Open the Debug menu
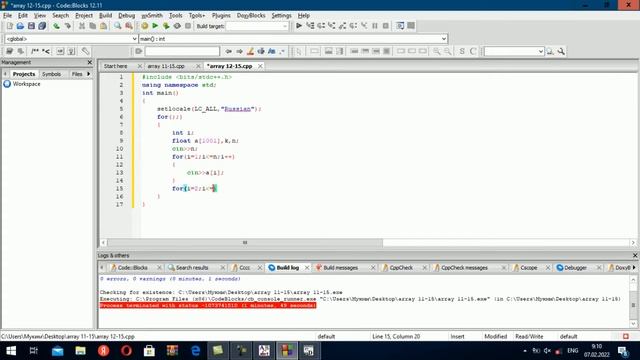 click(x=127, y=16)
